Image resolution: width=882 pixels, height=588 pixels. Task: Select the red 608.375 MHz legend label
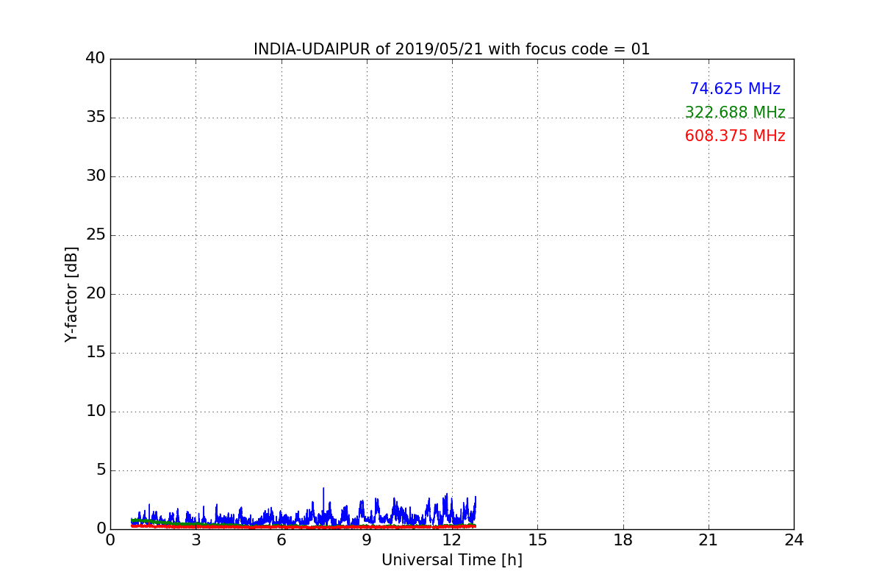tap(735, 136)
